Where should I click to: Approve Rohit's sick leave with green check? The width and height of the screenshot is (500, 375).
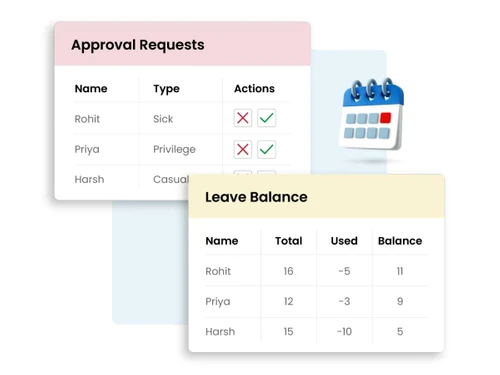click(x=266, y=118)
